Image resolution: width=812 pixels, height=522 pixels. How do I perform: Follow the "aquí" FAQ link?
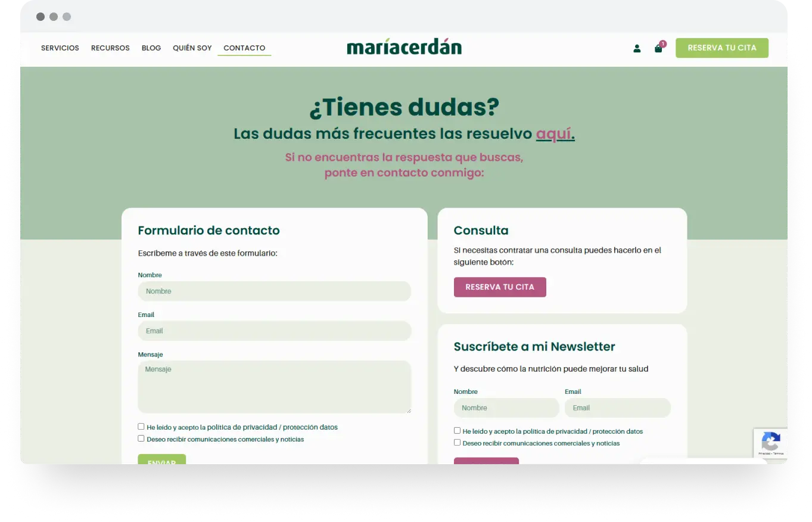tap(553, 133)
